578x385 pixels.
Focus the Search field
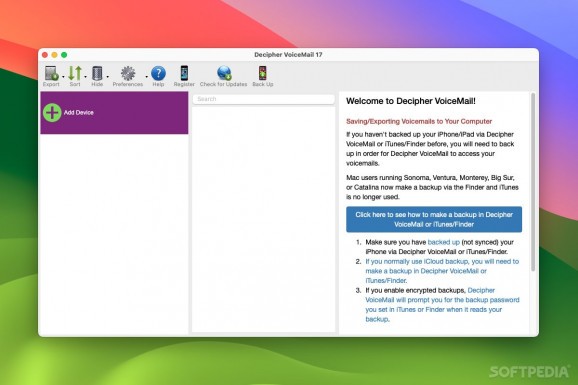[x=264, y=99]
